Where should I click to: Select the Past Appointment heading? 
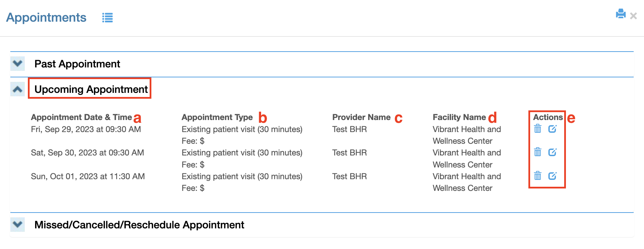pyautogui.click(x=77, y=64)
